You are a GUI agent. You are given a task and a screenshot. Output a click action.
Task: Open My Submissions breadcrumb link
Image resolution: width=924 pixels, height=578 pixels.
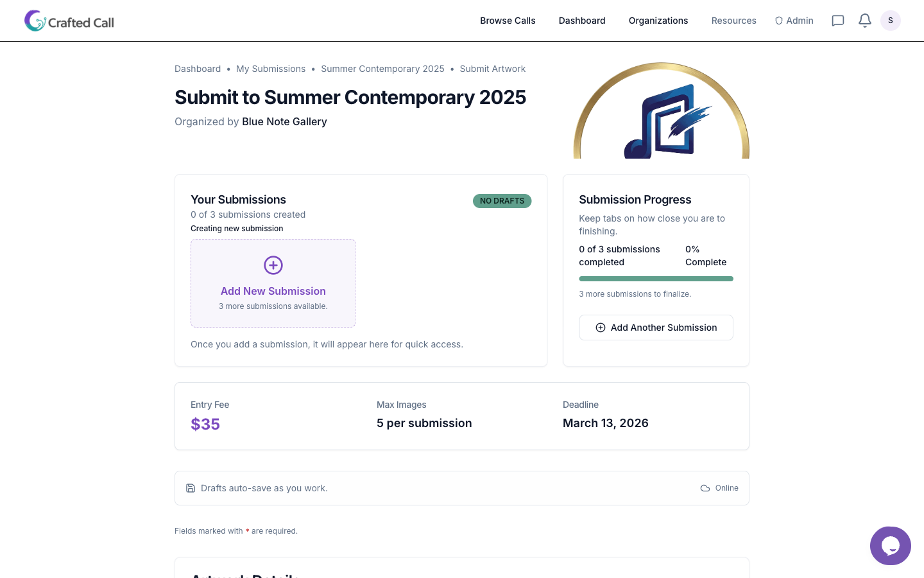[x=270, y=69]
